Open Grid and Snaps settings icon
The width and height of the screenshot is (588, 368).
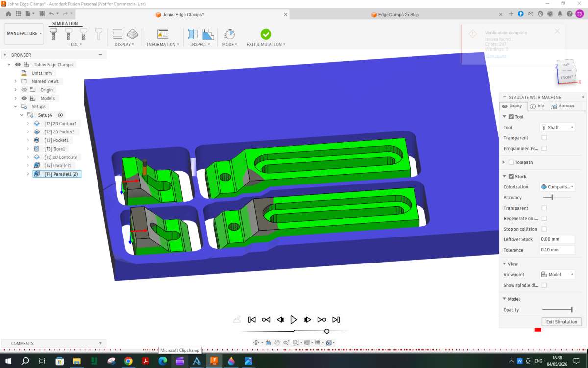318,342
